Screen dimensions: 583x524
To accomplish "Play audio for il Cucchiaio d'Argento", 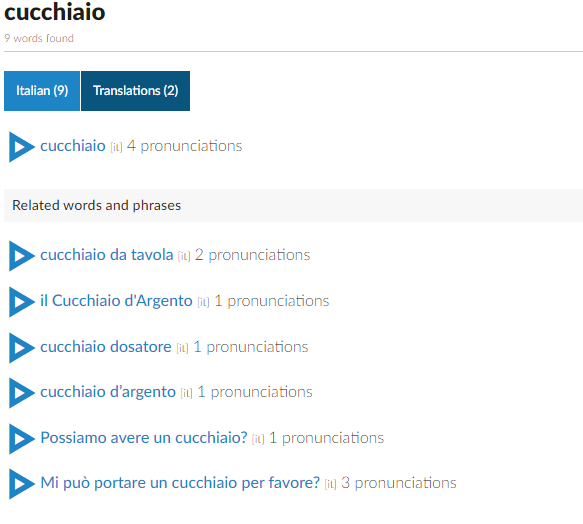I will point(22,302).
